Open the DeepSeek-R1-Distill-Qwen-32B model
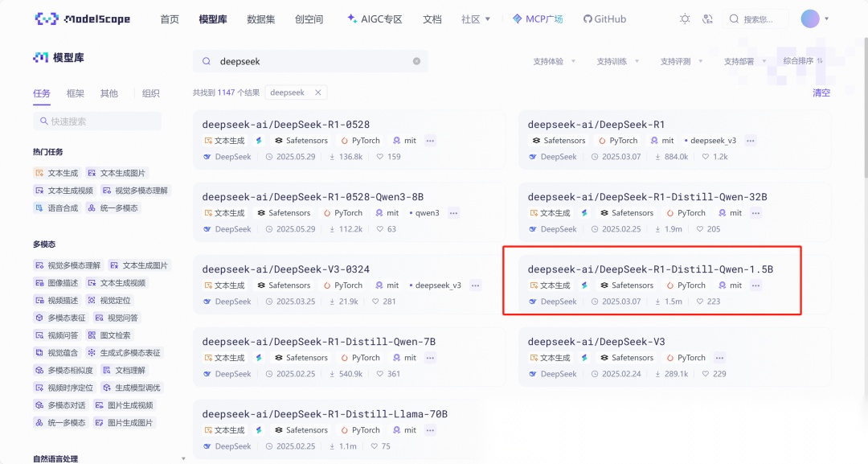The image size is (868, 464). [x=647, y=197]
